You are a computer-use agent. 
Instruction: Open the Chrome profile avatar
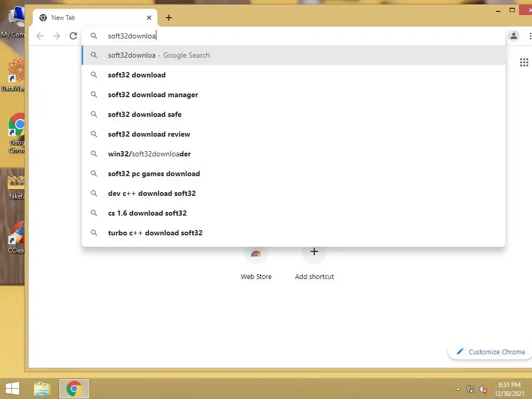coord(514,36)
